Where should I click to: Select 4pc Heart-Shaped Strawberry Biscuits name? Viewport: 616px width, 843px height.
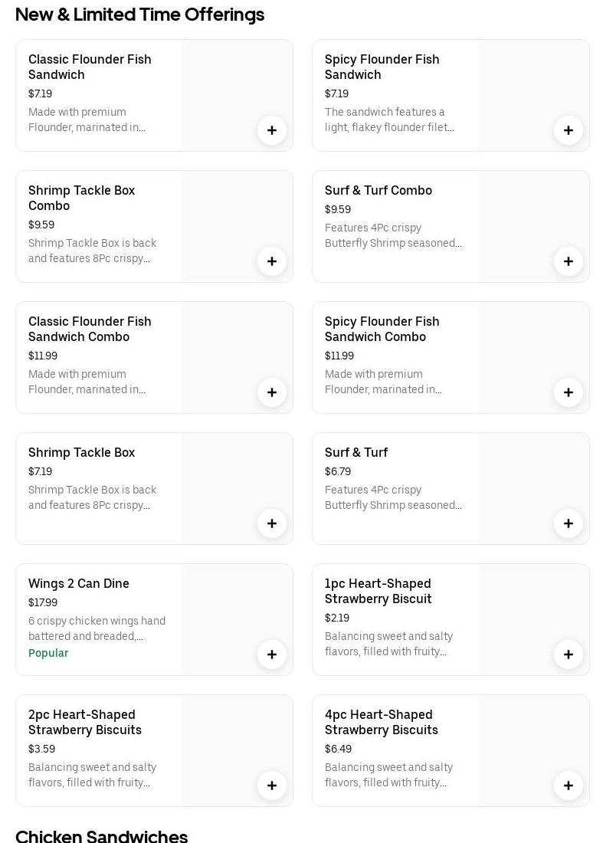pos(381,723)
